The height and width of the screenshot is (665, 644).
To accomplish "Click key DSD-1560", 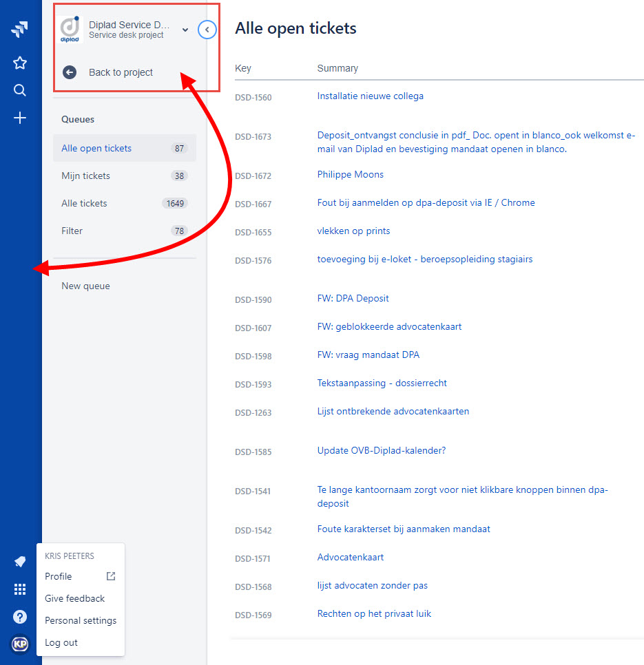I will [253, 98].
